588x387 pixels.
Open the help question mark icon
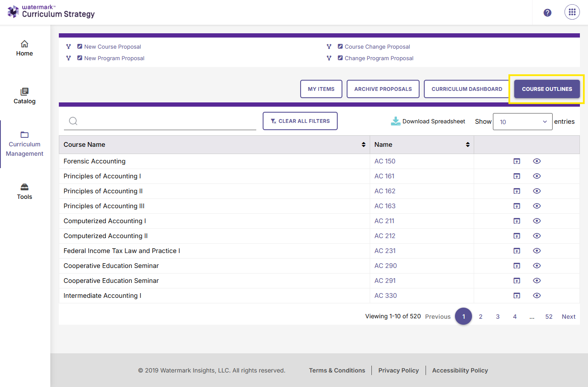(x=547, y=13)
